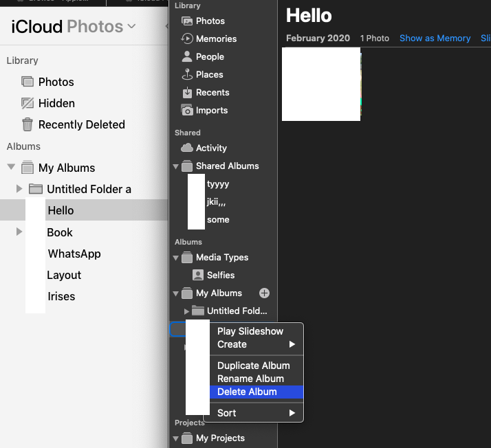Screen dimensions: 491x448
Task: Open Hidden album icon in iCloud
Action: (x=28, y=103)
